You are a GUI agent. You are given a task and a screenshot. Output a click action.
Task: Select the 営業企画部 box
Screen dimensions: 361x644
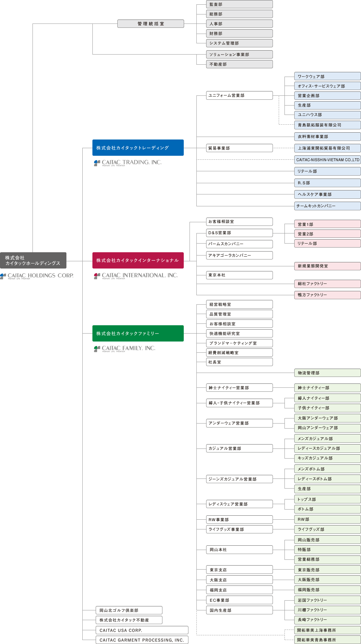coord(327,96)
